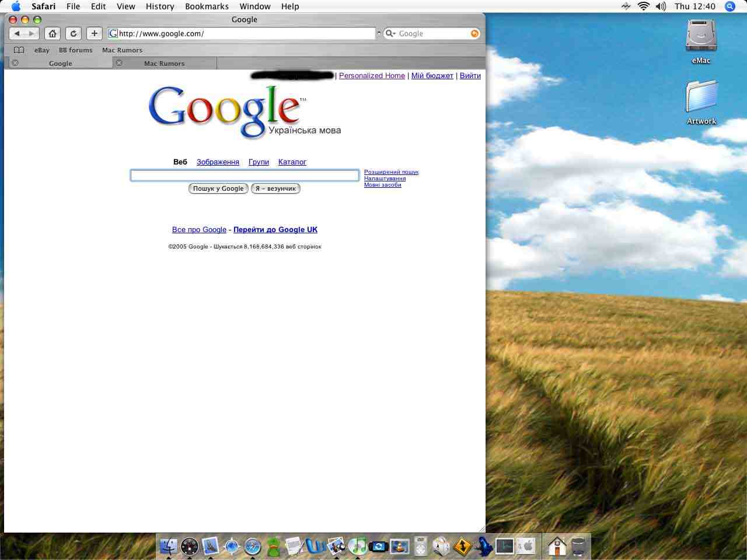Click the Я – везунчик button
The image size is (747, 560).
[x=275, y=188]
